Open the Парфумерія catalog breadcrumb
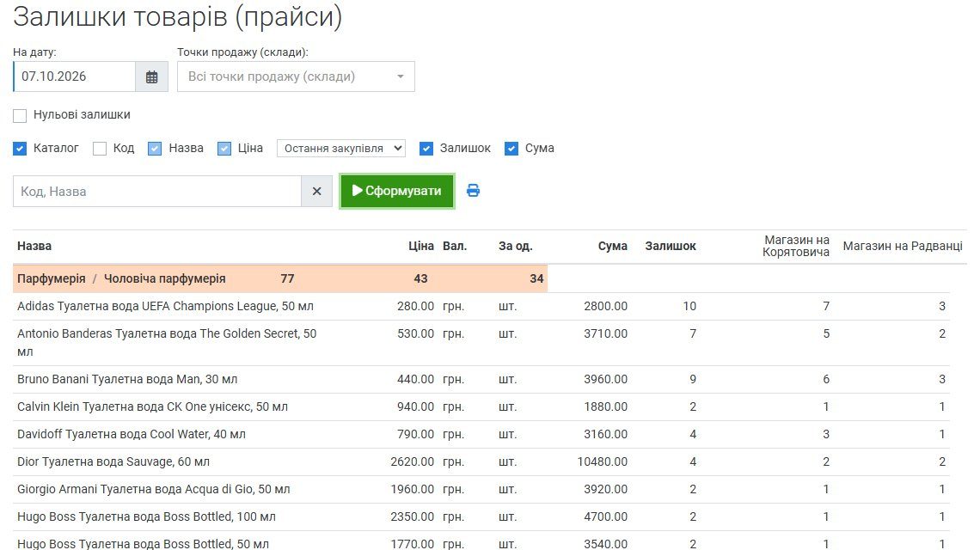The image size is (980, 550). point(52,278)
